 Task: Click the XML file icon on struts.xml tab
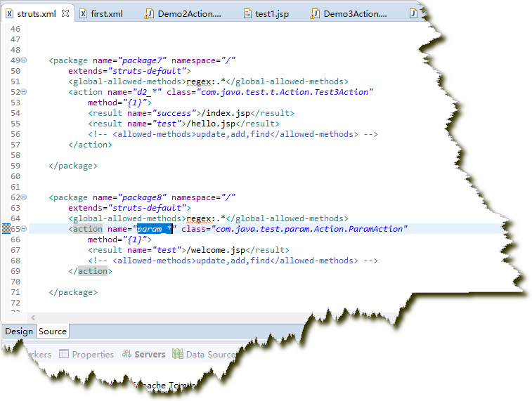(x=10, y=14)
